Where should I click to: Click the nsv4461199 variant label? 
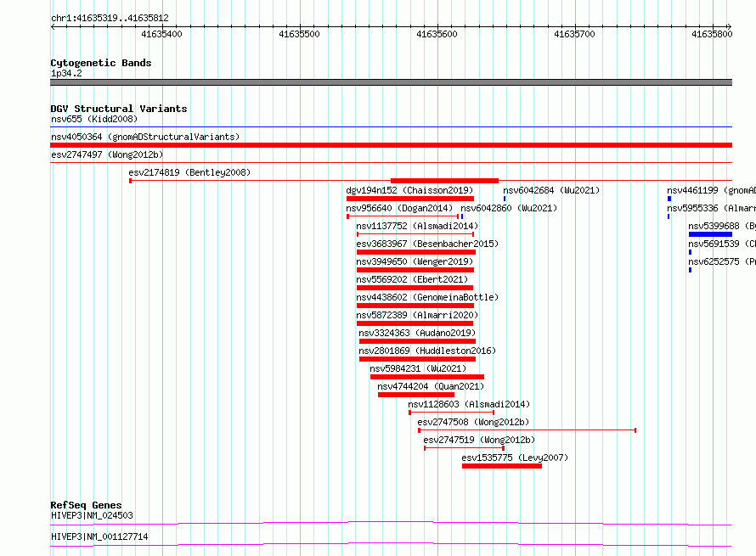click(711, 190)
